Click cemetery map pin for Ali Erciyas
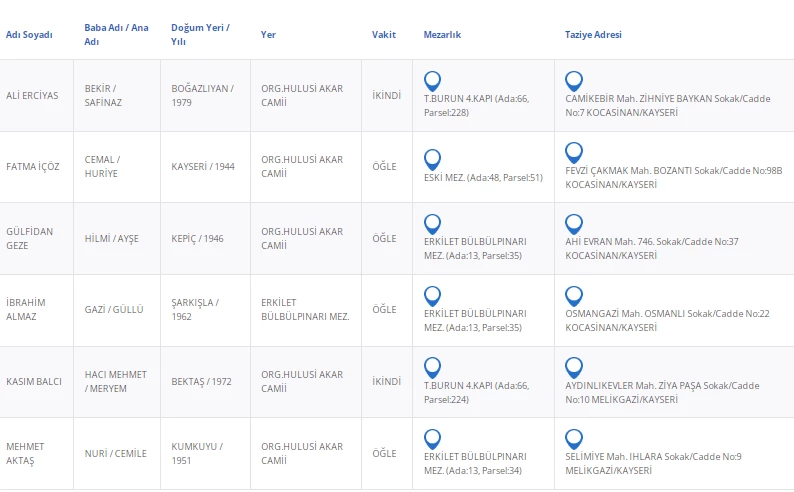This screenshot has height=492, width=794. click(x=432, y=81)
